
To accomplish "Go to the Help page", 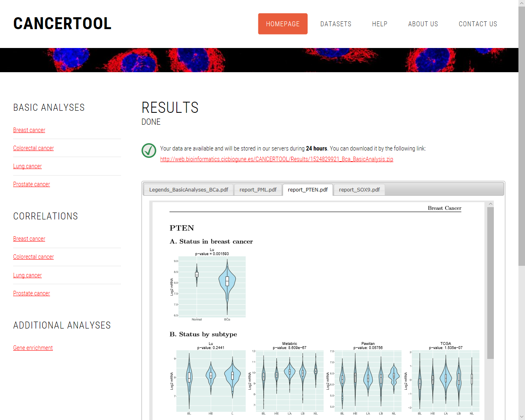I will [379, 24].
